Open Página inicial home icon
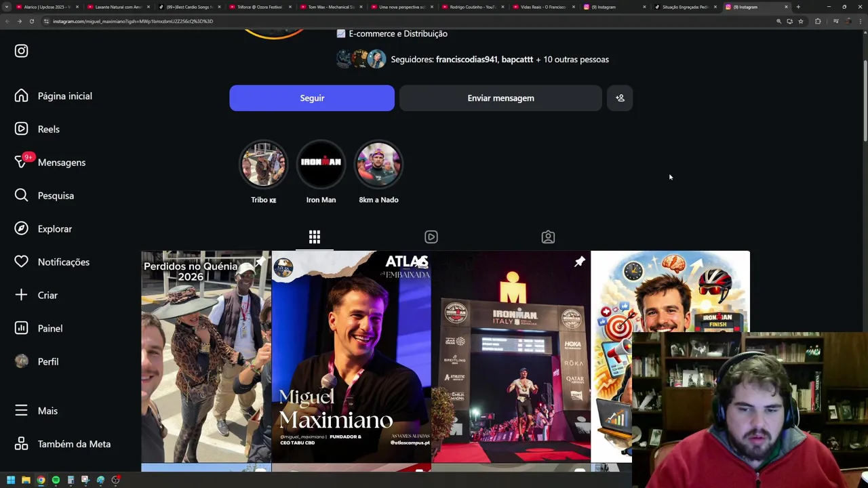868x488 pixels. pyautogui.click(x=21, y=96)
